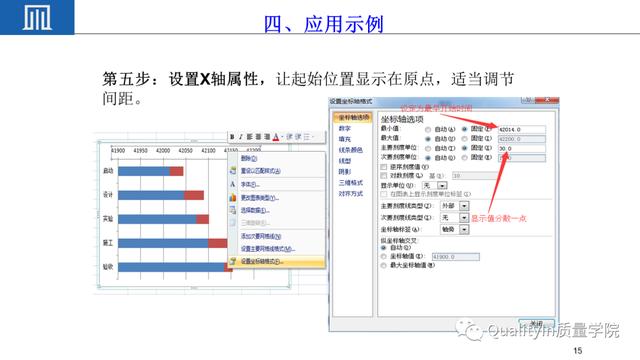Switch to 阴影 tab in dialog
The image size is (640, 360).
click(x=344, y=171)
